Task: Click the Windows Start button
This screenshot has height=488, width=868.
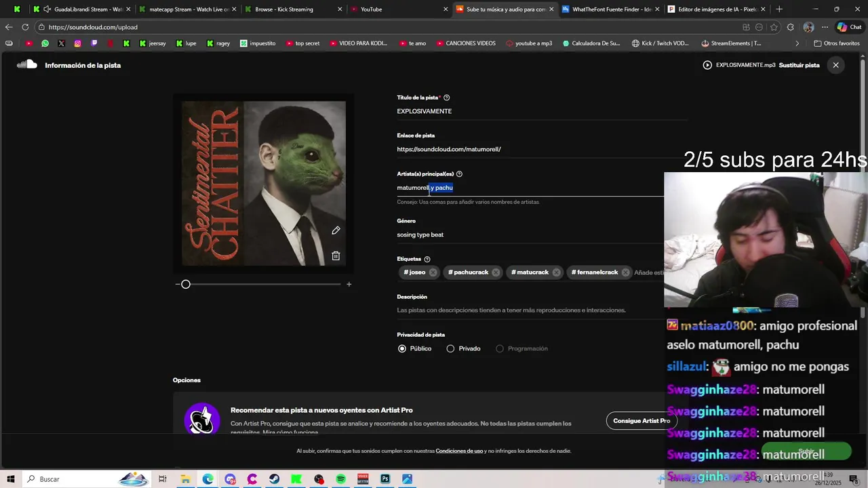Action: [x=11, y=479]
